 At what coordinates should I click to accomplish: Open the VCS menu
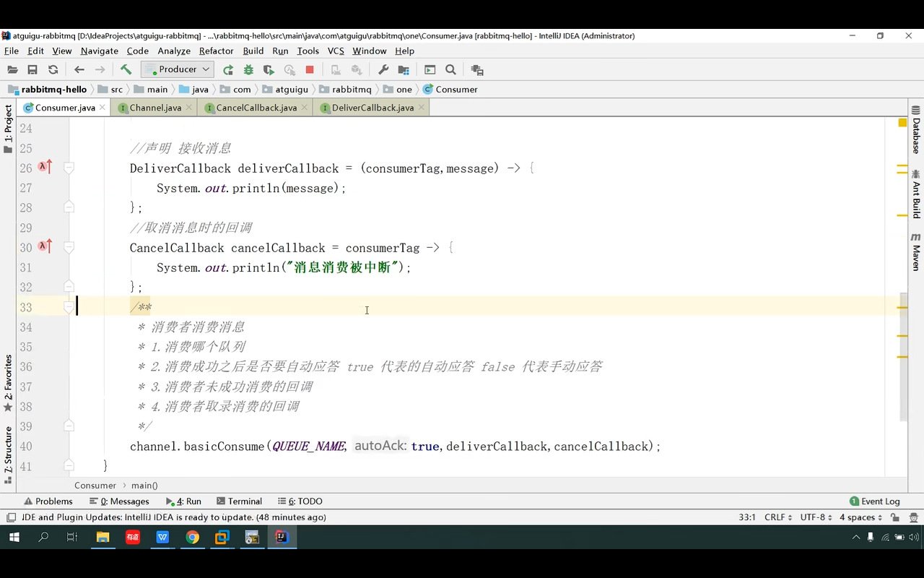click(x=336, y=51)
